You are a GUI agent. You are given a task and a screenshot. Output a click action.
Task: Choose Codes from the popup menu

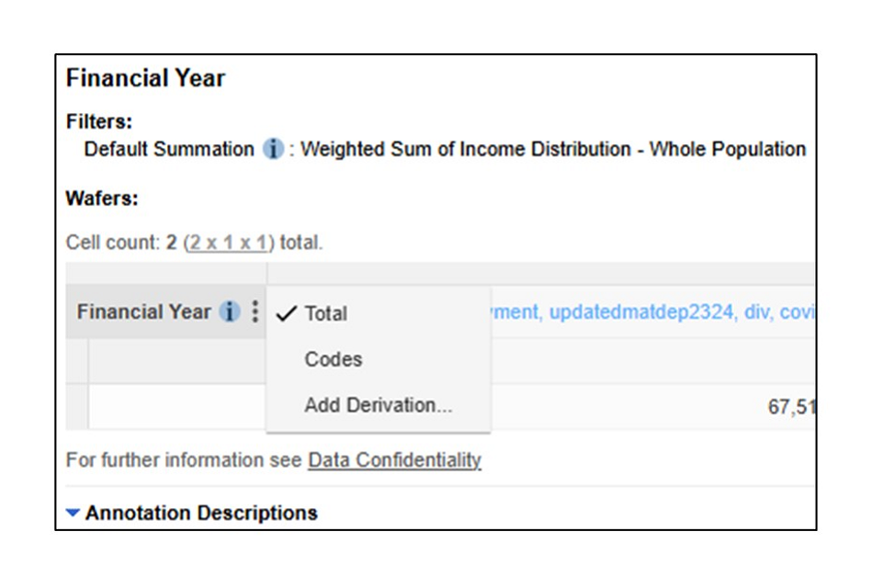tap(334, 359)
